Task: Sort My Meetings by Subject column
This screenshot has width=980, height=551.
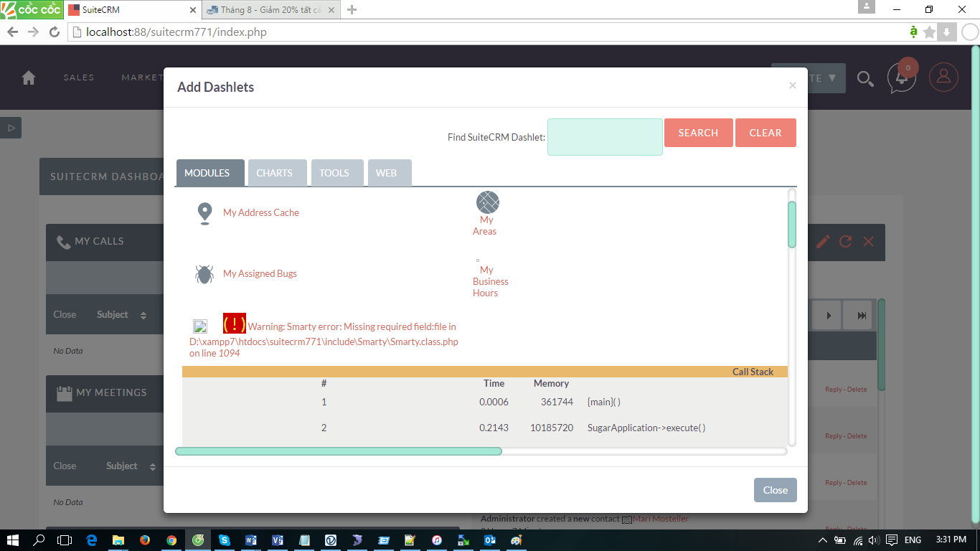Action: 122,466
